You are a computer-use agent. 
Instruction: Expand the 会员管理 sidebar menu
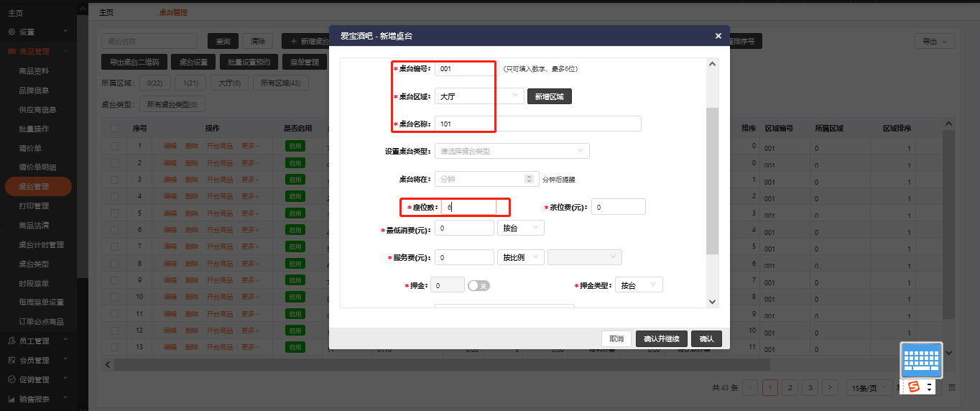point(37,360)
